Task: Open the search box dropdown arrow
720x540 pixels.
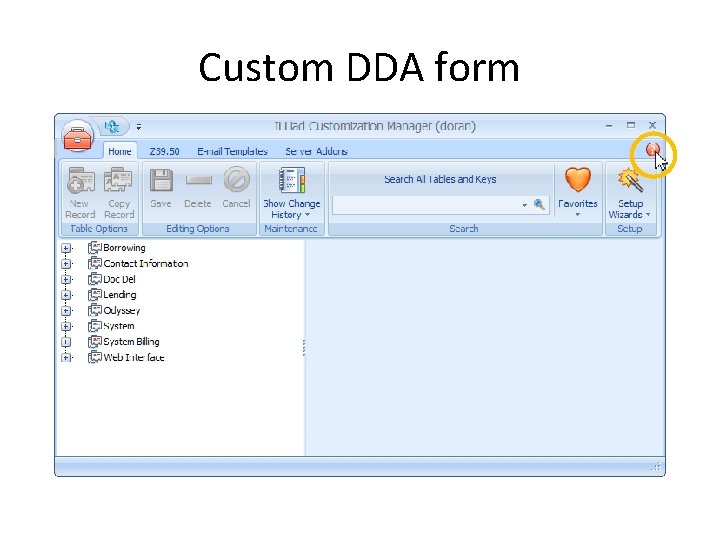Action: point(524,205)
